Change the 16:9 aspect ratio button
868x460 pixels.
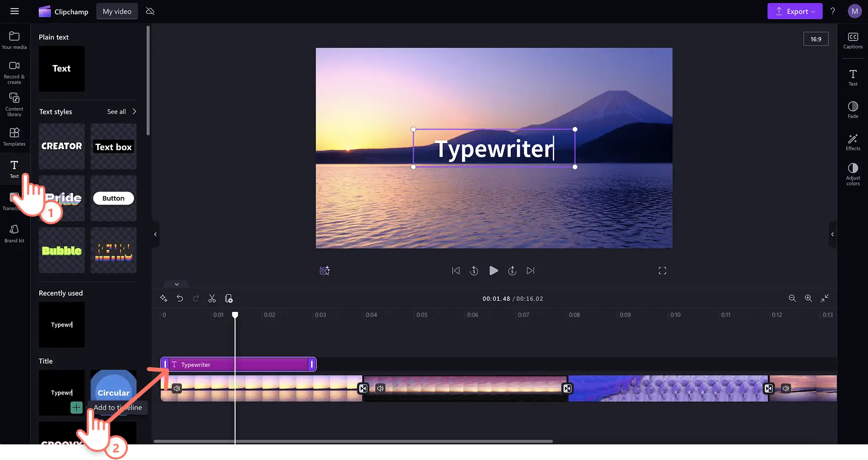pyautogui.click(x=816, y=39)
